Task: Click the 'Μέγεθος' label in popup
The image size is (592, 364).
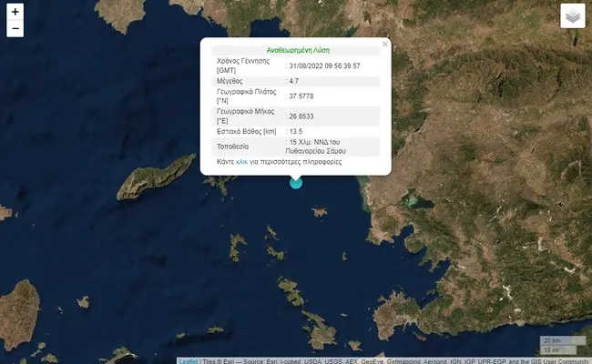Action: (232, 82)
